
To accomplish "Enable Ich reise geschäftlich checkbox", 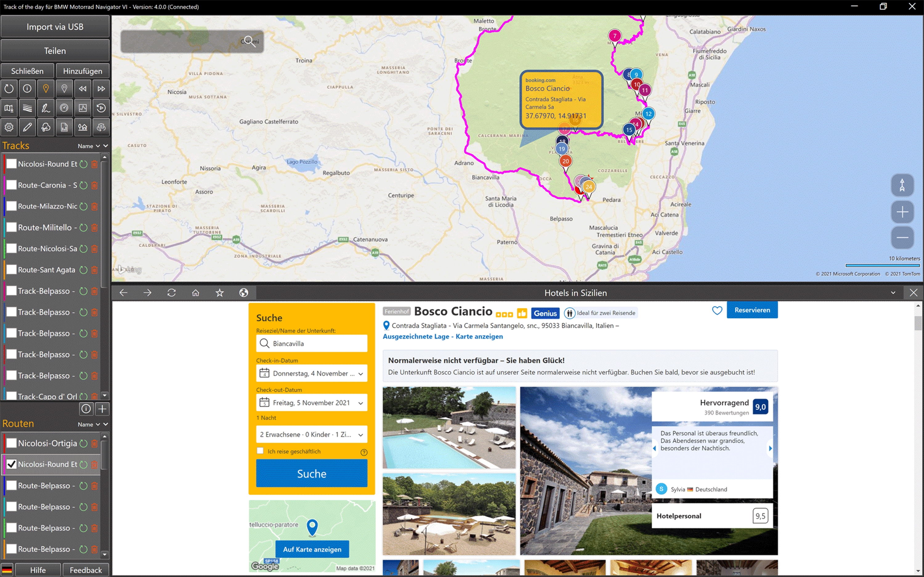I will coord(260,451).
